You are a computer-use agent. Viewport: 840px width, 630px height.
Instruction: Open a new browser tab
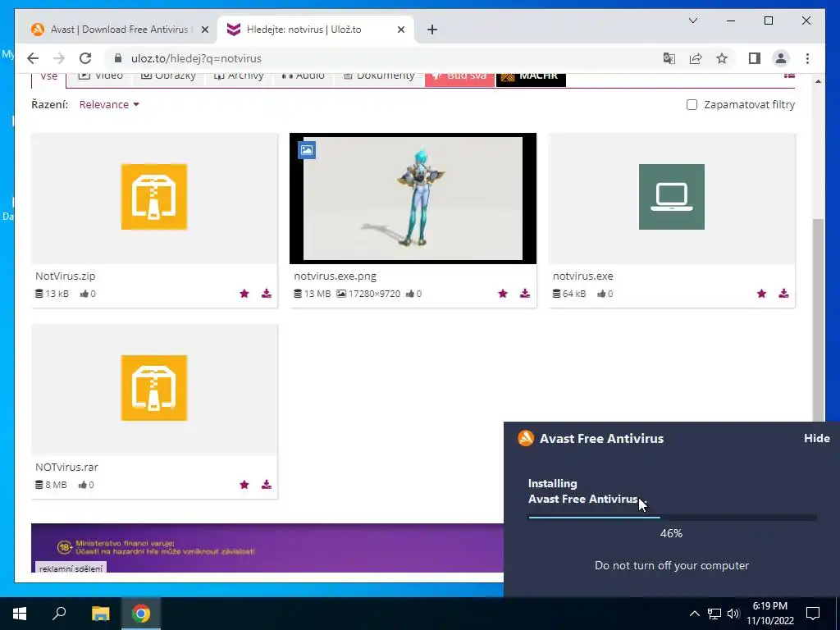[432, 30]
